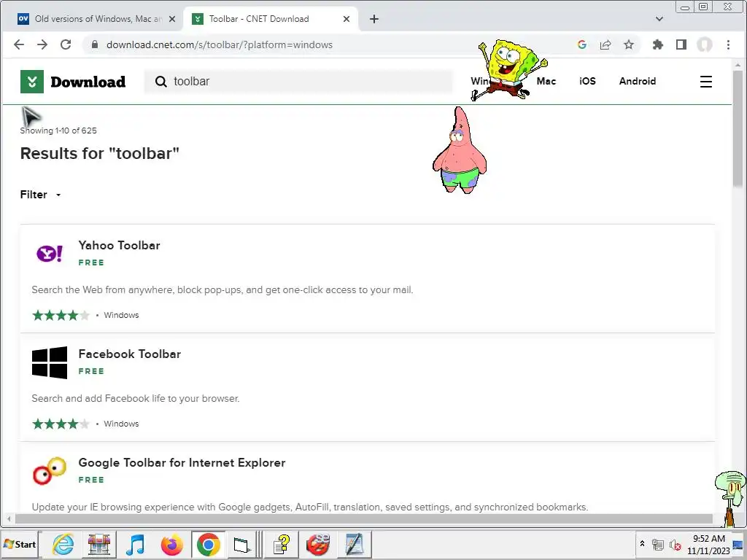Image resolution: width=747 pixels, height=560 pixels.
Task: Toggle the Chrome side panel
Action: [681, 44]
